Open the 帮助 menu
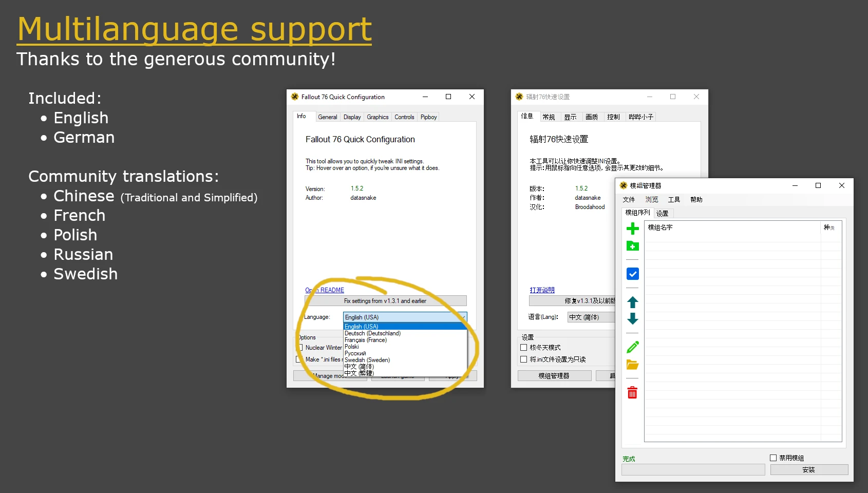Screen dimensions: 868x493 [x=696, y=200]
